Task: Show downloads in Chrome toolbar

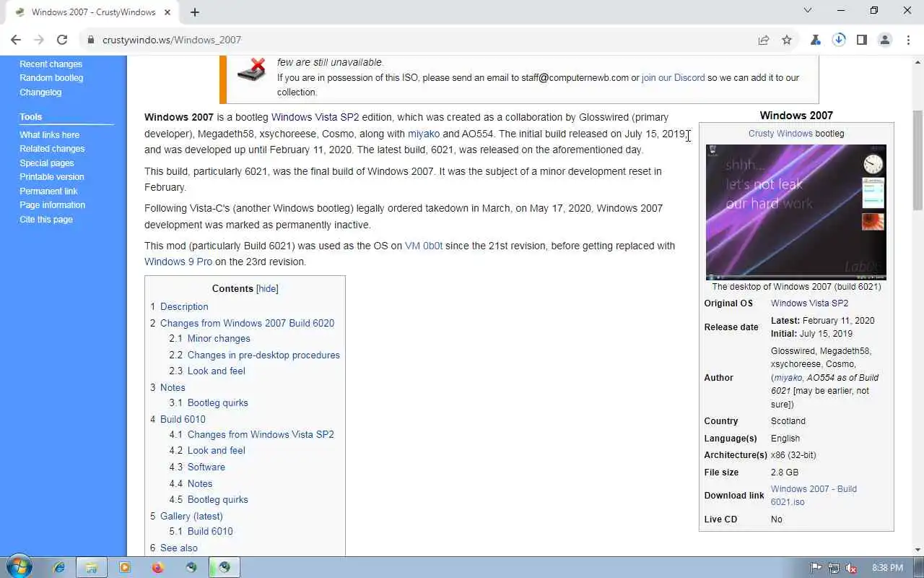Action: [x=839, y=40]
